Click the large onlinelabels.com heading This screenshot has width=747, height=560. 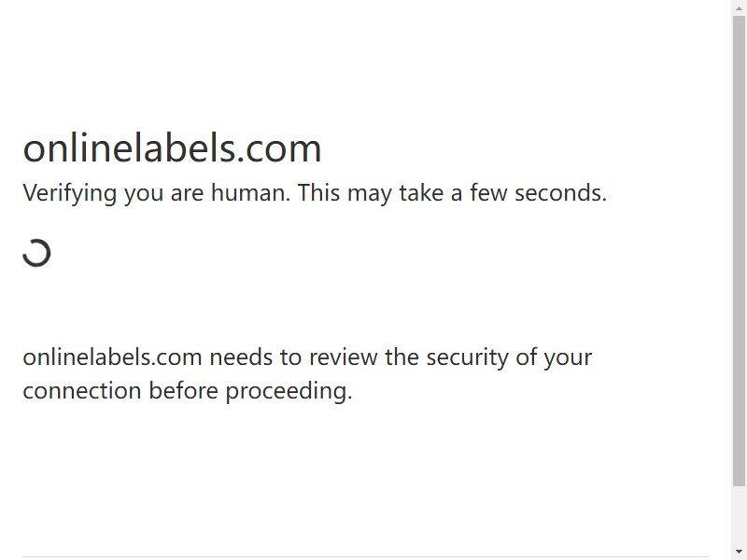coord(172,148)
